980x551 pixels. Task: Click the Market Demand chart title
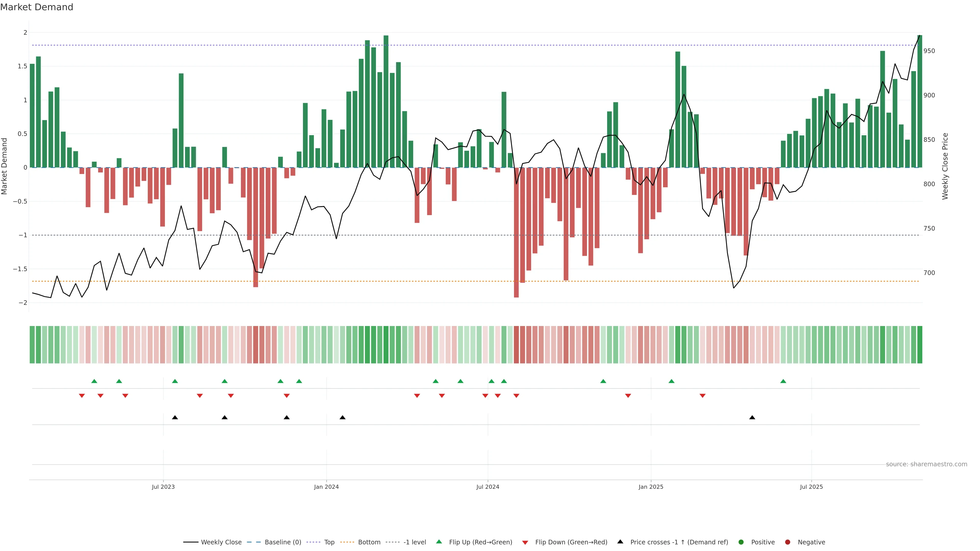tap(36, 7)
